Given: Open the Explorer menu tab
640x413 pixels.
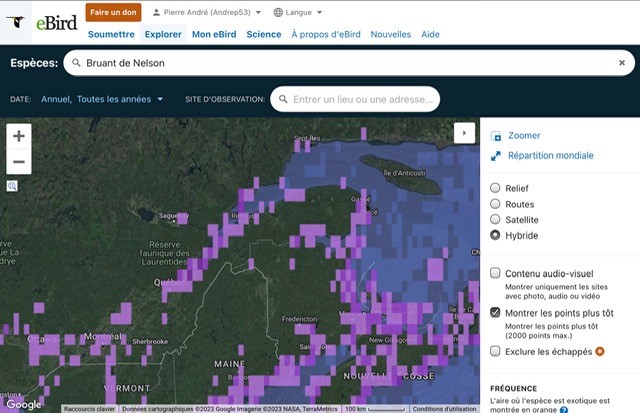Looking at the screenshot, I should pyautogui.click(x=163, y=34).
